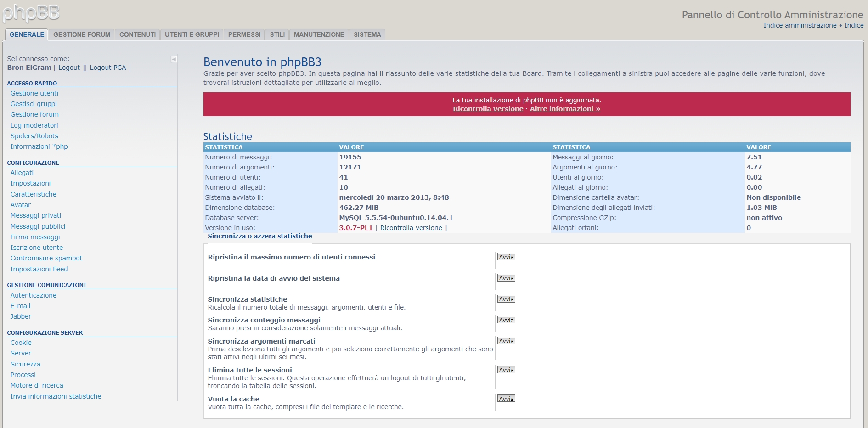Open Spiders/Robots settings
Screen dimensions: 868x428
(34, 136)
